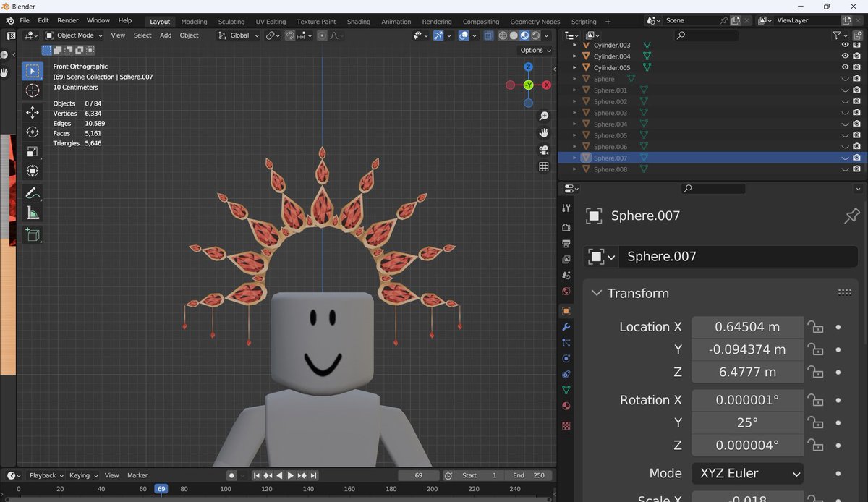Image resolution: width=868 pixels, height=502 pixels.
Task: Show Sphere.007 in viewport
Action: point(845,158)
